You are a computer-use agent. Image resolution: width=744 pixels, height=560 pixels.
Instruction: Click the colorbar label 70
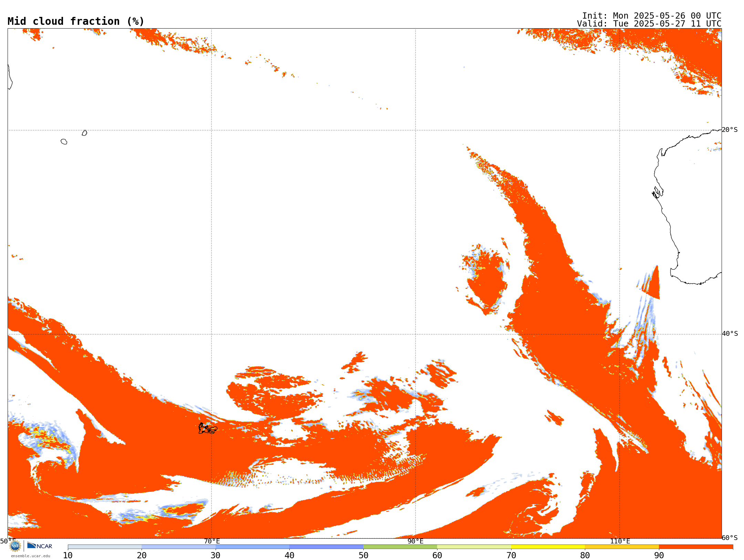pos(511,556)
